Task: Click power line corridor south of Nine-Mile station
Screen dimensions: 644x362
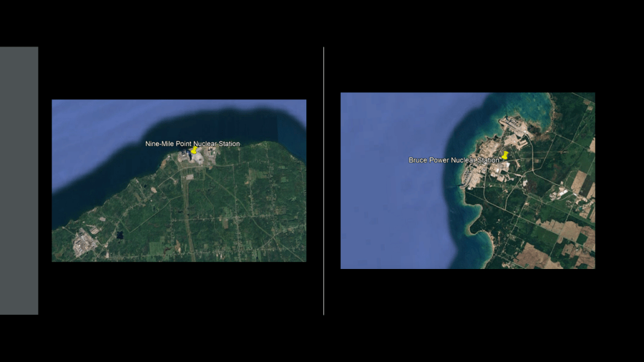Action: [x=189, y=214]
